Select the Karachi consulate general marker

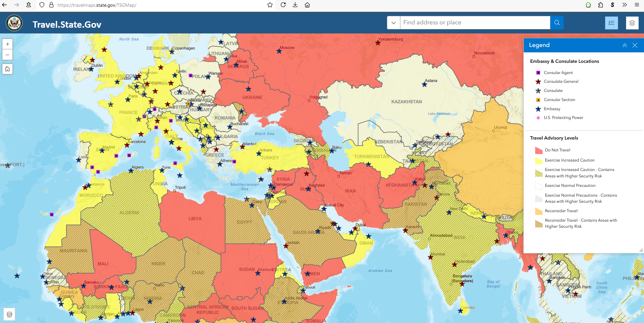pos(405,230)
